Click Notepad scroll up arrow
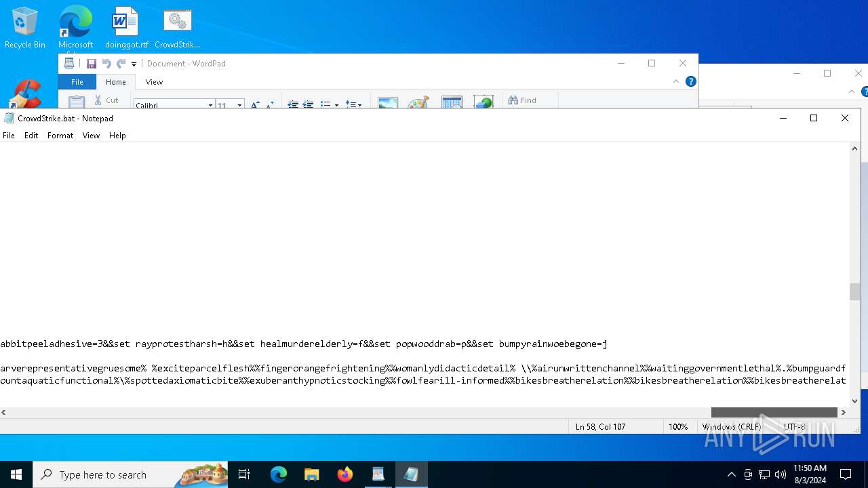Screen dimensions: 868x488 point(854,148)
